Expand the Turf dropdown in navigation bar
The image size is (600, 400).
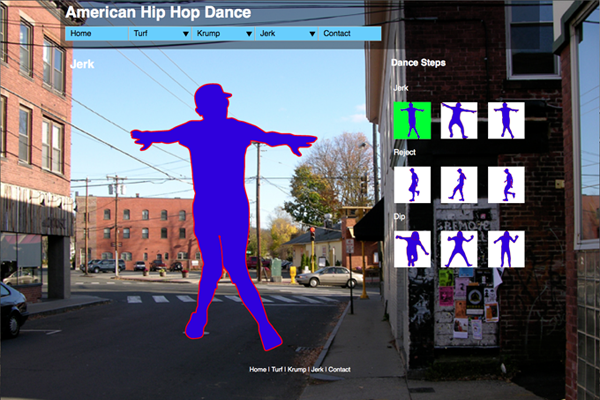160,34
